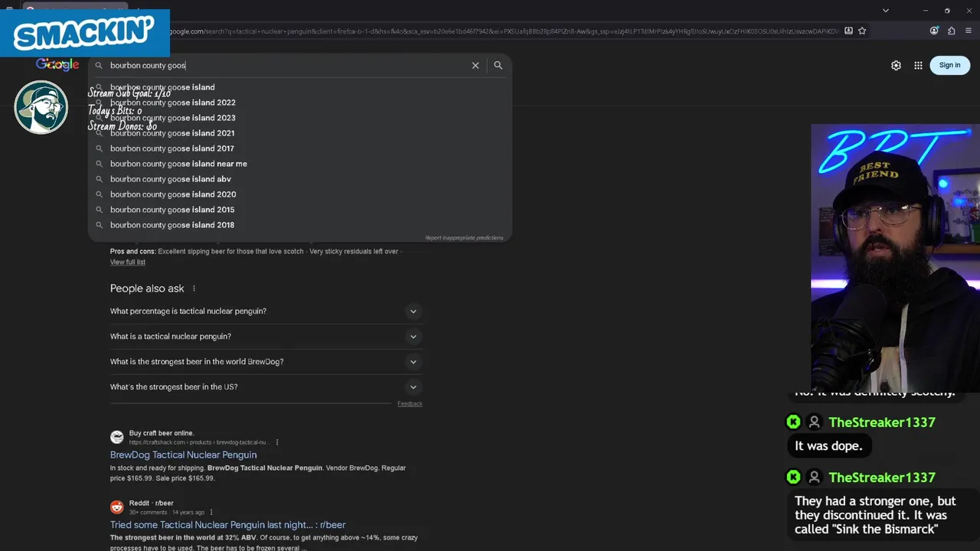This screenshot has width=980, height=551.
Task: Expand strongest beer in the world BrewDog question
Action: pyautogui.click(x=266, y=362)
